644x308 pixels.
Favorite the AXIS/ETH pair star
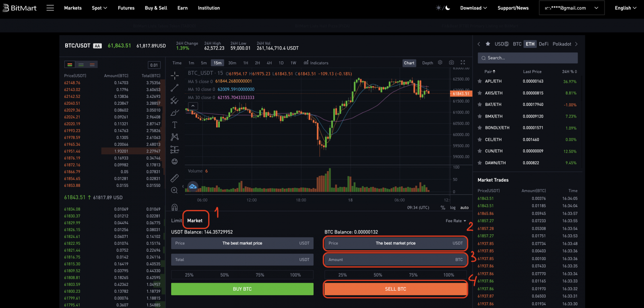[480, 93]
